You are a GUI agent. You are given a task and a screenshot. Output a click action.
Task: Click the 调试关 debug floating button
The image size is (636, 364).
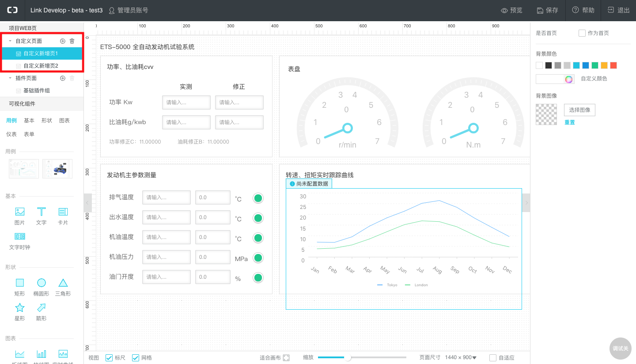pos(620,349)
